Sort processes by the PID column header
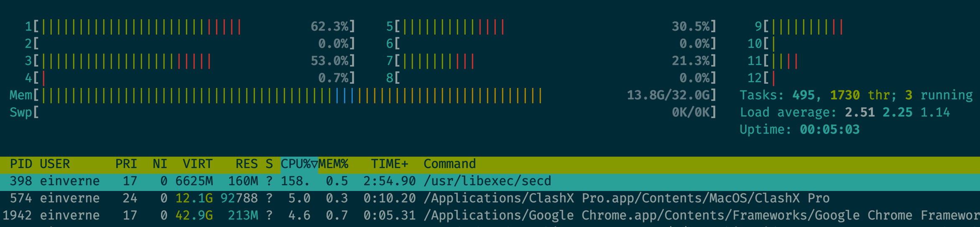The height and width of the screenshot is (227, 980). 21,164
